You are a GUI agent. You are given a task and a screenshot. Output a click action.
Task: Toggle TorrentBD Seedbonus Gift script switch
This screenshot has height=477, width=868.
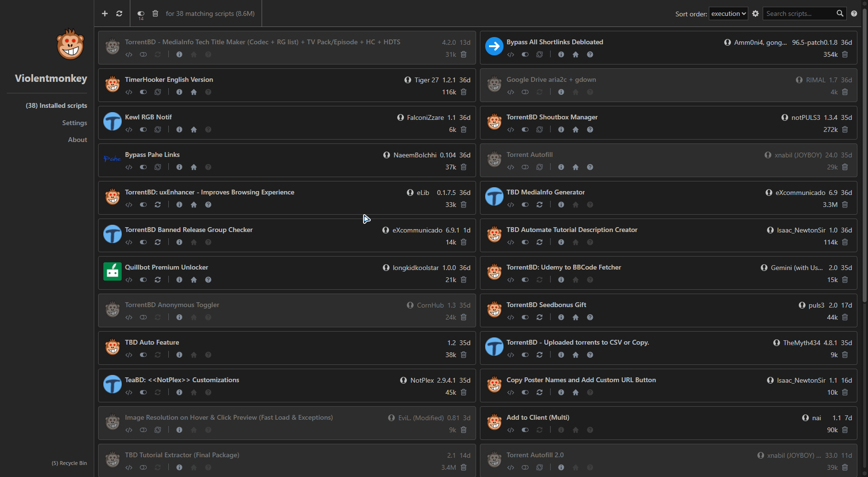[x=525, y=317]
